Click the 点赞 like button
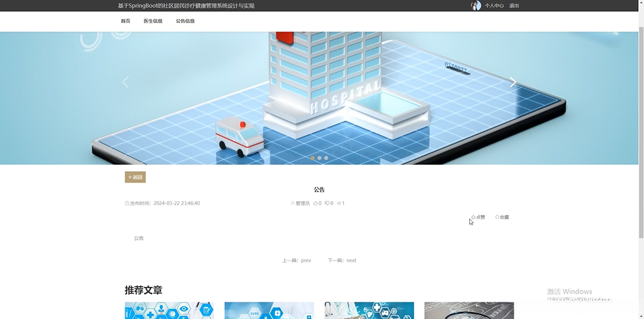Viewport: 644px width, 319px height. [478, 217]
